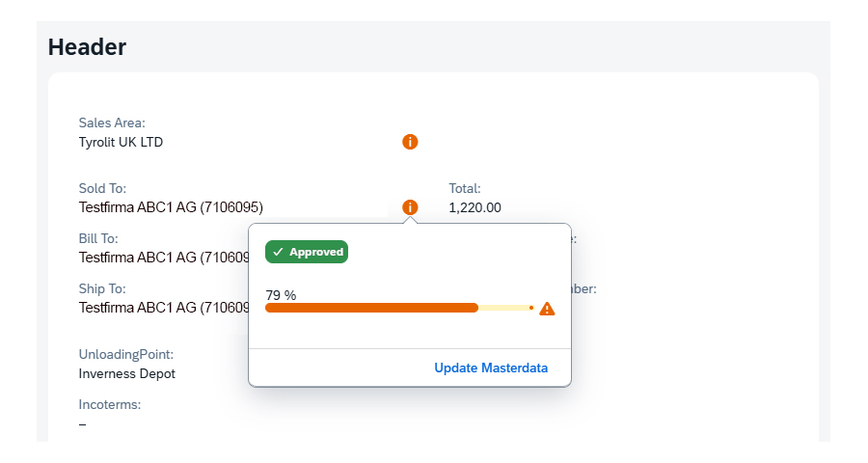Select the Tyrolit UK LTD value
868x463 pixels.
121,142
